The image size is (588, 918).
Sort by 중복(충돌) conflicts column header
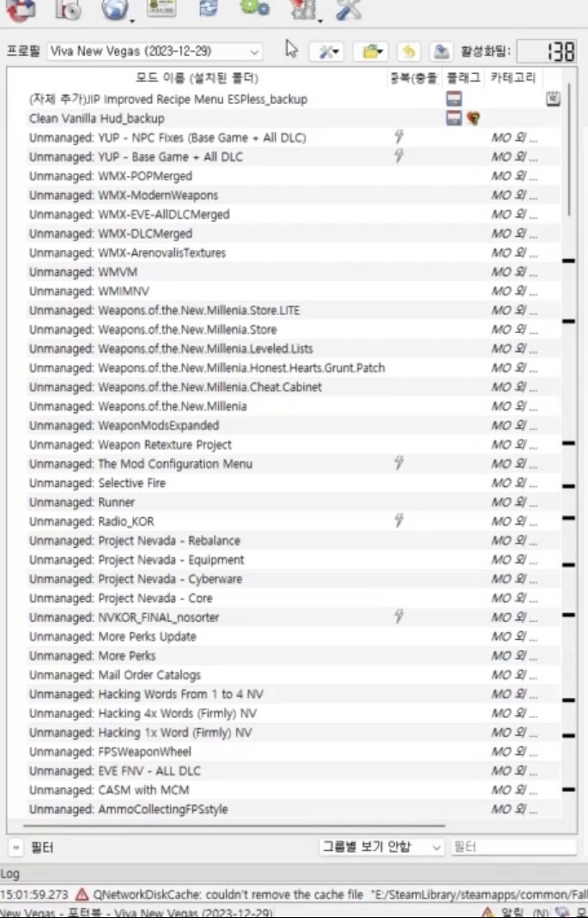414,78
